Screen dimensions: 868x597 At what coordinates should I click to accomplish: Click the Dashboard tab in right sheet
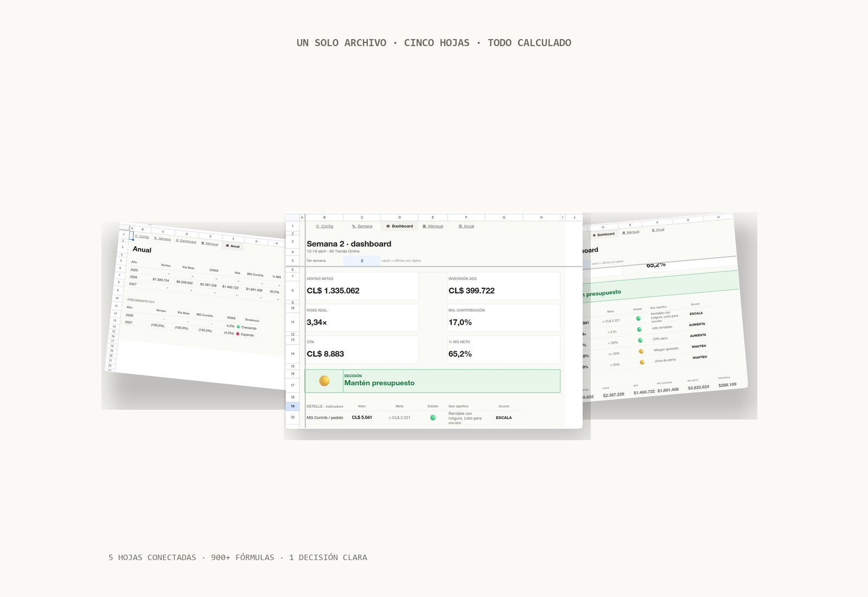click(604, 234)
